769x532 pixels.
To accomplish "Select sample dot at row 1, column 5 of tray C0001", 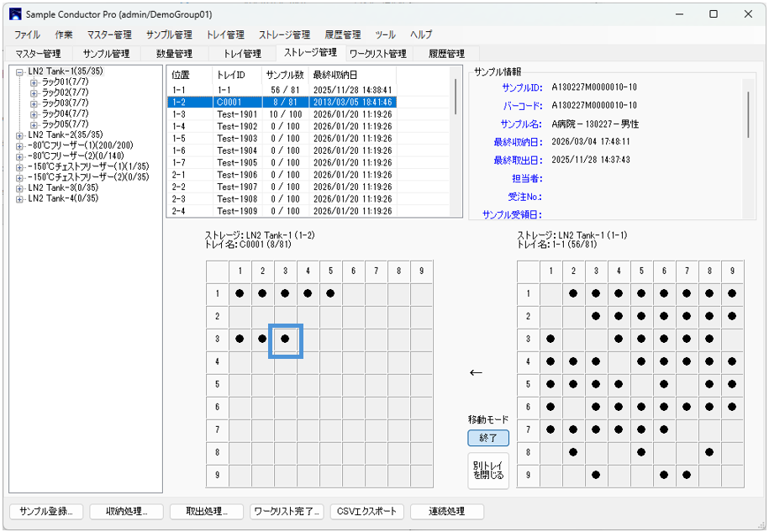I will point(330,294).
